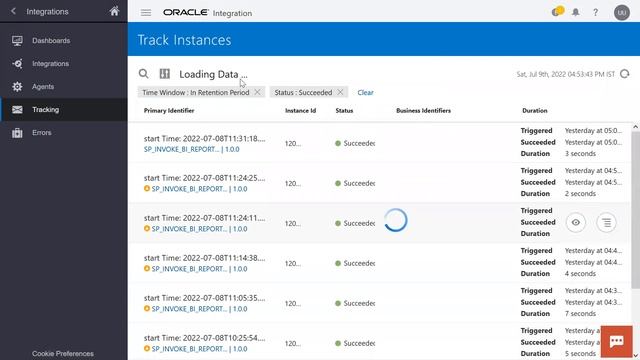
Task: Open SP_INVOKE_BI_REPORT link for 11:31:18 instance
Action: pyautogui.click(x=191, y=149)
